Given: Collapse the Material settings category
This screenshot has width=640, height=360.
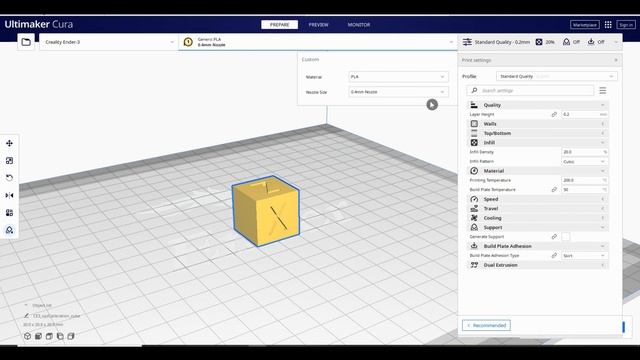Looking at the screenshot, I should 538,171.
